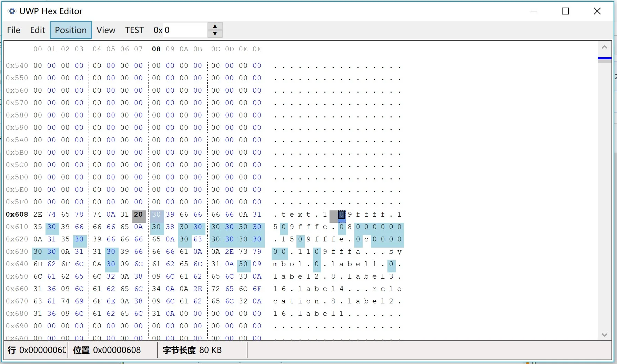Screen dimensions: 617x364
Task: Click the blue scrollbar position marker
Action: (x=604, y=58)
